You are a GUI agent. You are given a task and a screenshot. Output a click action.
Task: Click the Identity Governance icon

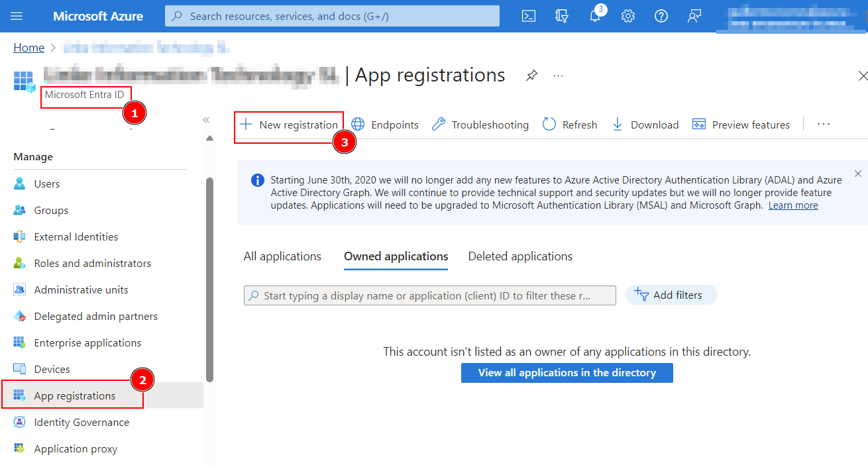(x=20, y=422)
